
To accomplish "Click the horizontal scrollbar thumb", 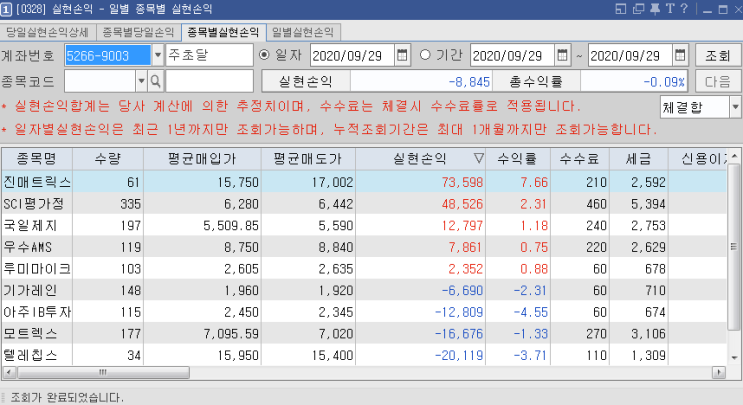I will point(103,372).
